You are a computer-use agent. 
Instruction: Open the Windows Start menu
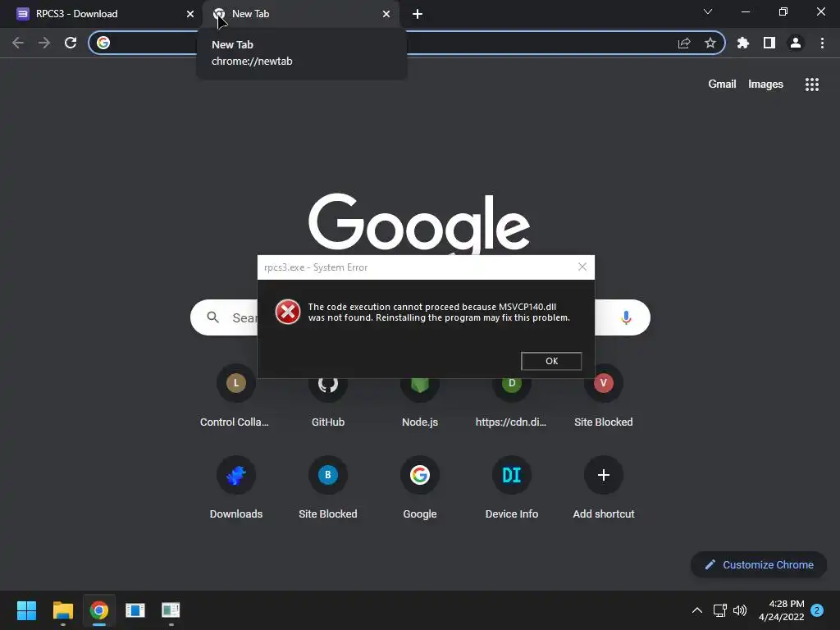26,610
